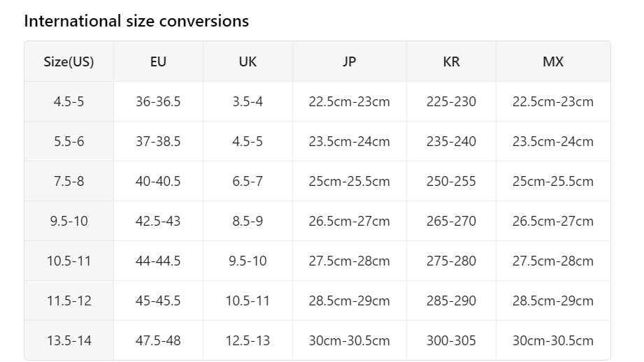Screen dimensions: 644x362
Task: Select the UK 10.5-11 cell
Action: pyautogui.click(x=248, y=301)
